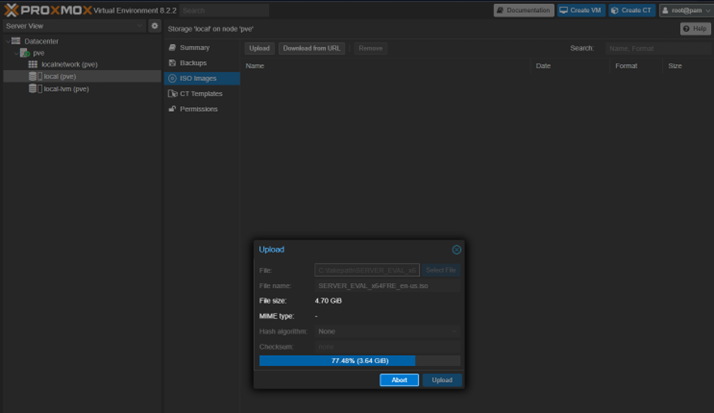
Task: Open the Backups tab
Action: coord(202,63)
